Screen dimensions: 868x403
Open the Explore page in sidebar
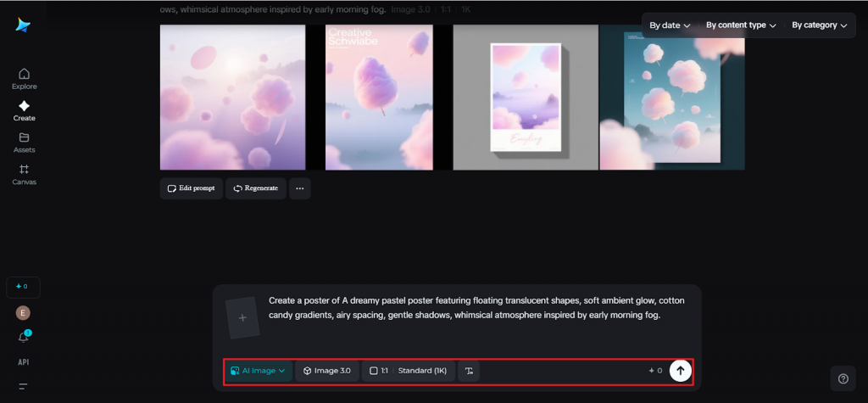pos(24,78)
